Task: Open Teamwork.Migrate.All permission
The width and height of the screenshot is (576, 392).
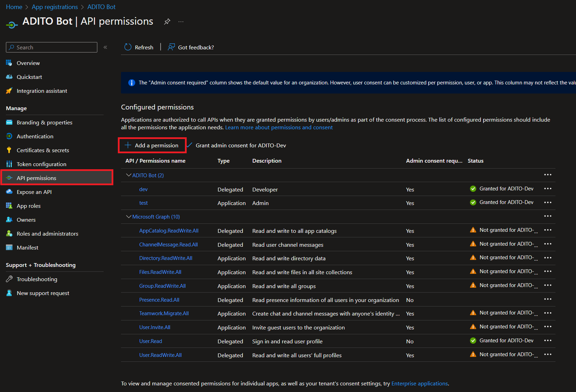Action: click(x=164, y=313)
